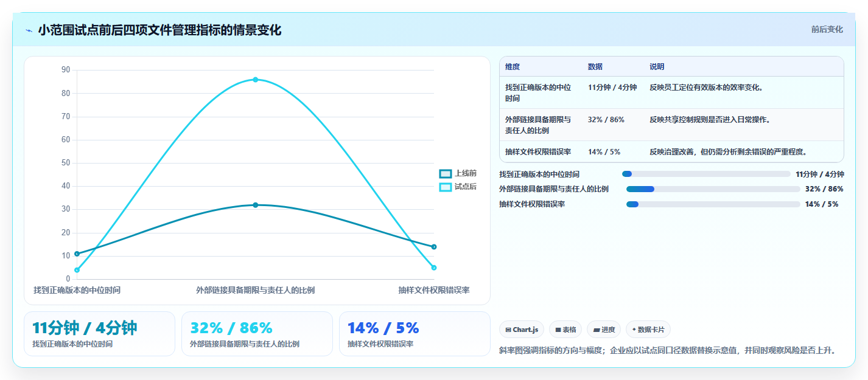Click the 数据卡片 chip
Viewport: 868px width, 380px height.
click(x=648, y=330)
